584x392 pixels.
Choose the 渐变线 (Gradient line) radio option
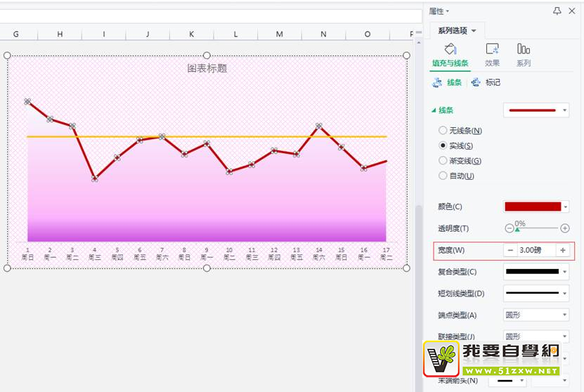tap(443, 161)
